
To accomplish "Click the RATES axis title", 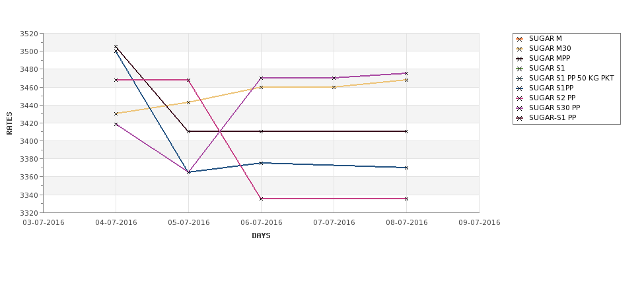I will 9,123.
